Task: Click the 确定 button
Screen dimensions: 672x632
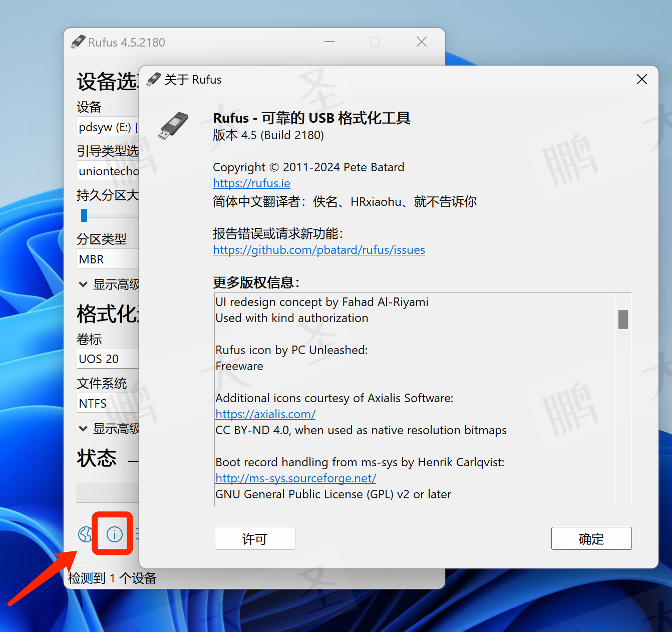Action: [591, 538]
